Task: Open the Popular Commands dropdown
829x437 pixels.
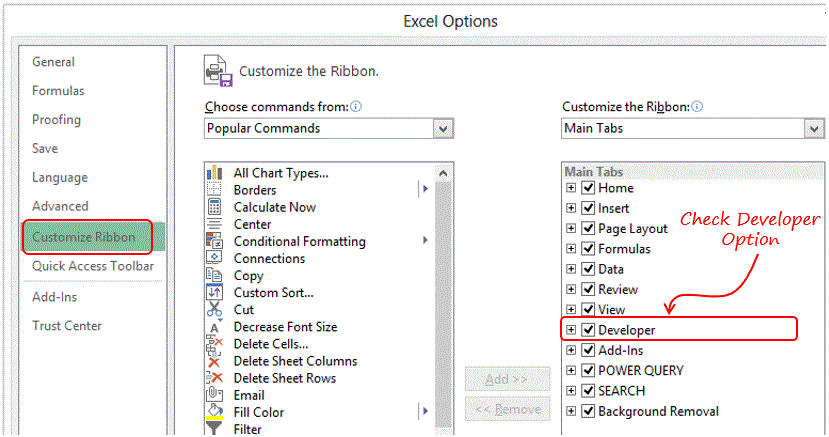Action: tap(443, 128)
